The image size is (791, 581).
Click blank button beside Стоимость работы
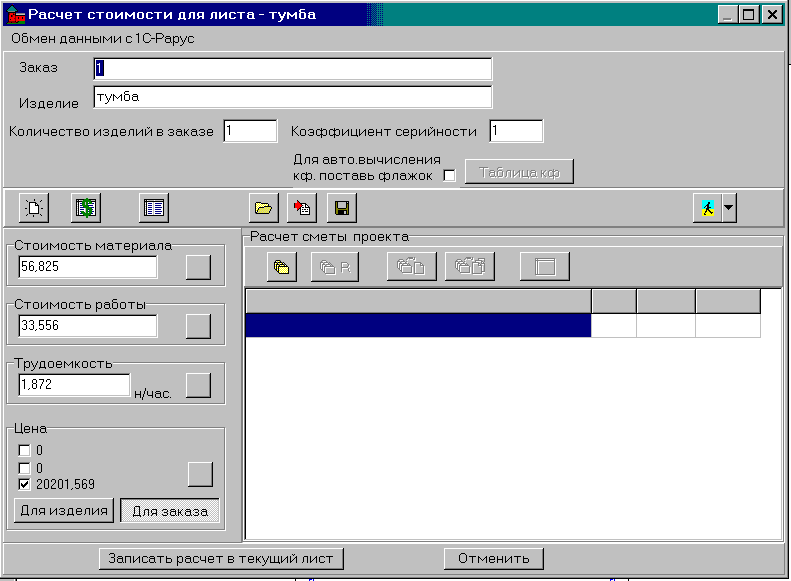tap(198, 326)
